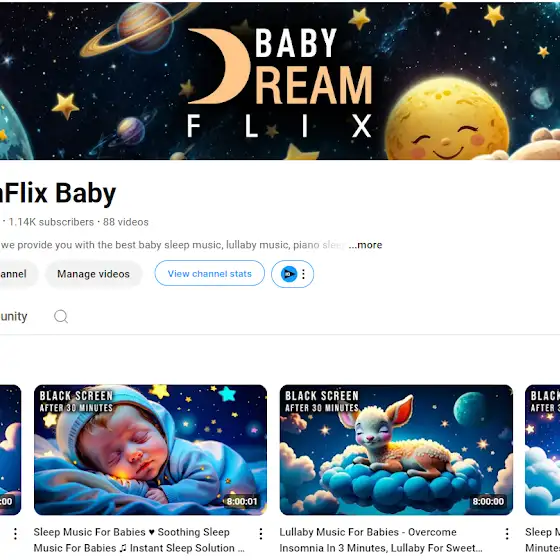Click the partially visible Customize channel button

pos(14,274)
